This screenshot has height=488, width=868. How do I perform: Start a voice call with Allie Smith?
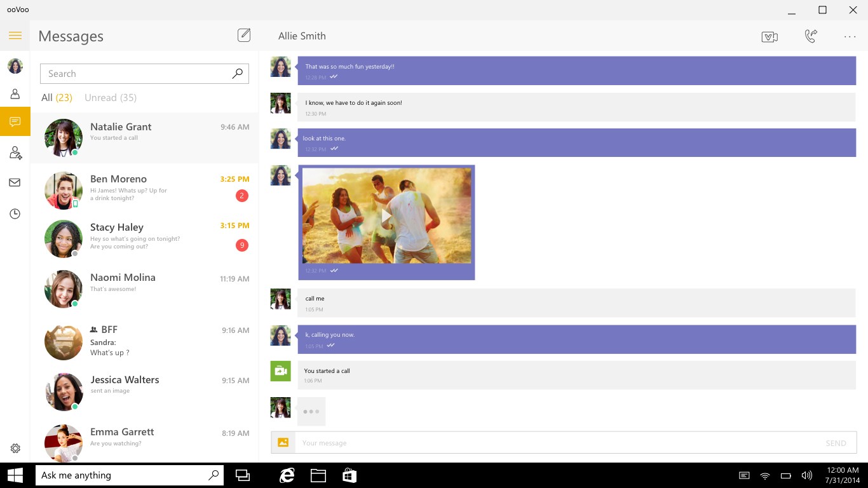[x=810, y=36]
